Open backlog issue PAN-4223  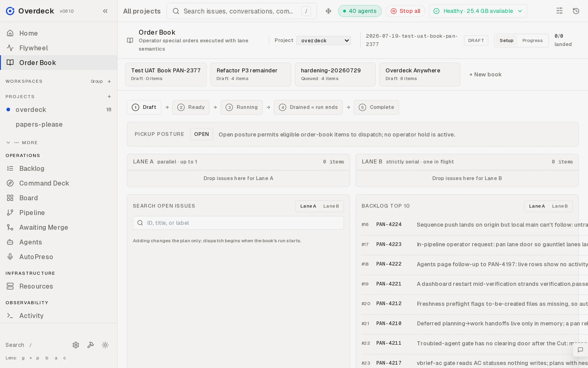pyautogui.click(x=474, y=244)
